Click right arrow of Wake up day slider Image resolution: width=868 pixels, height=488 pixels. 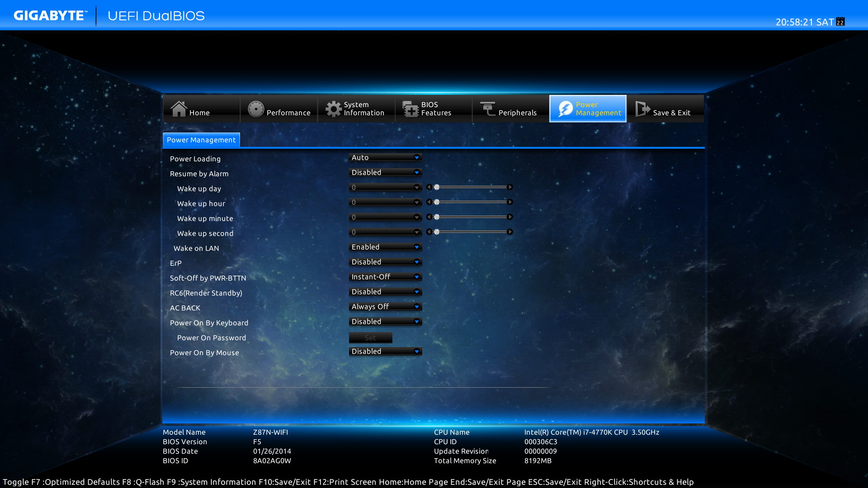510,187
